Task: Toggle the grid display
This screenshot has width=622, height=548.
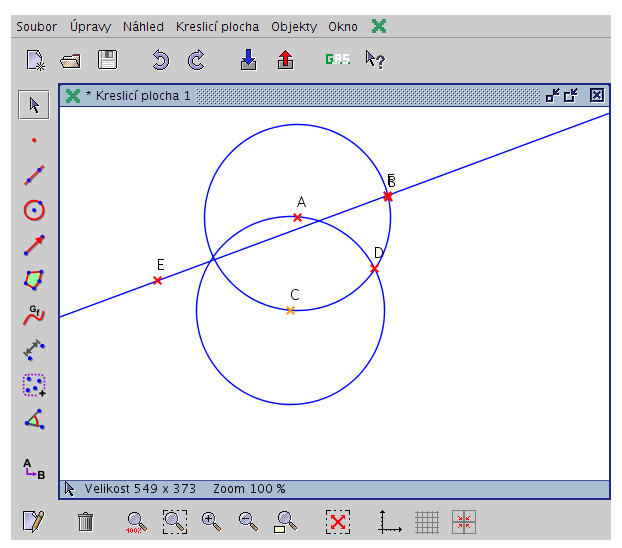Action: click(427, 521)
